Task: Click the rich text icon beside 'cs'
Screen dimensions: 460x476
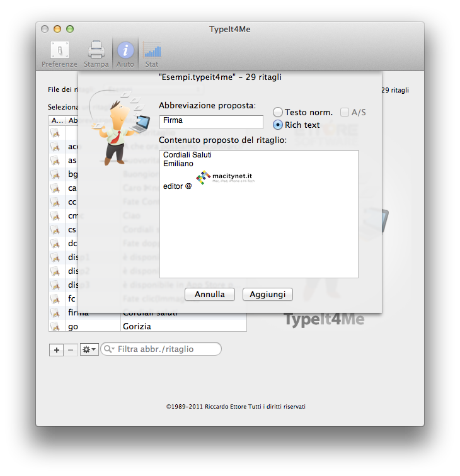Action: (x=55, y=230)
